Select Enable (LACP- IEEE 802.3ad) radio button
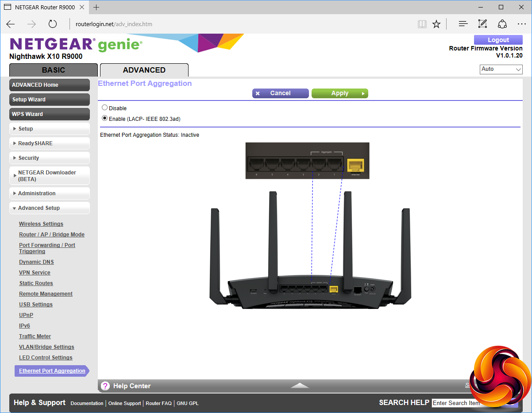Screen dimensions: 532x413 coord(104,118)
